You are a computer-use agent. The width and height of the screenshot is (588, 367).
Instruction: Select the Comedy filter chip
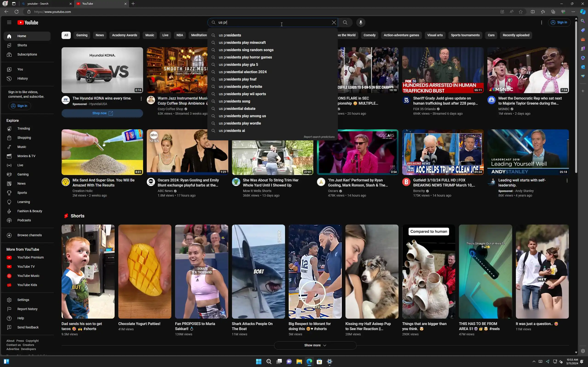(369, 35)
